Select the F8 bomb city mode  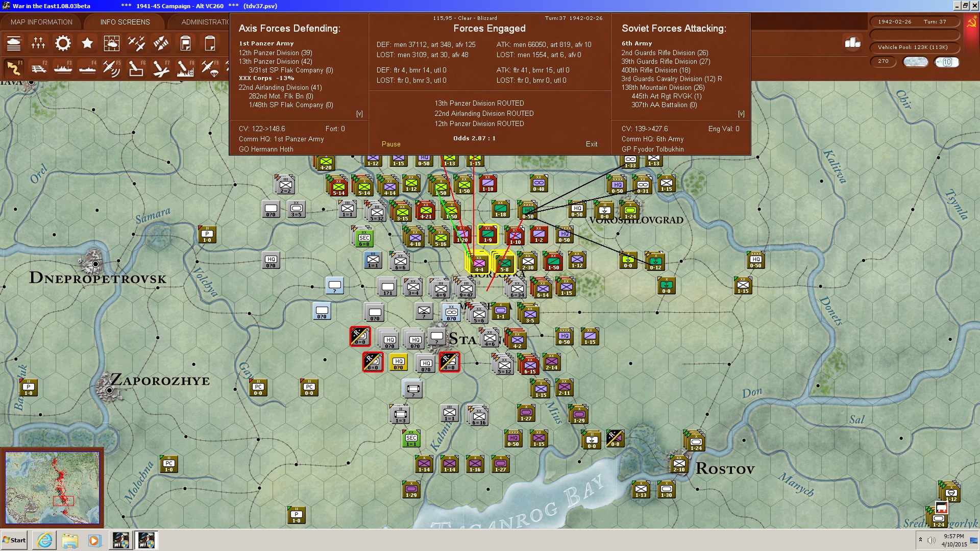[185, 68]
